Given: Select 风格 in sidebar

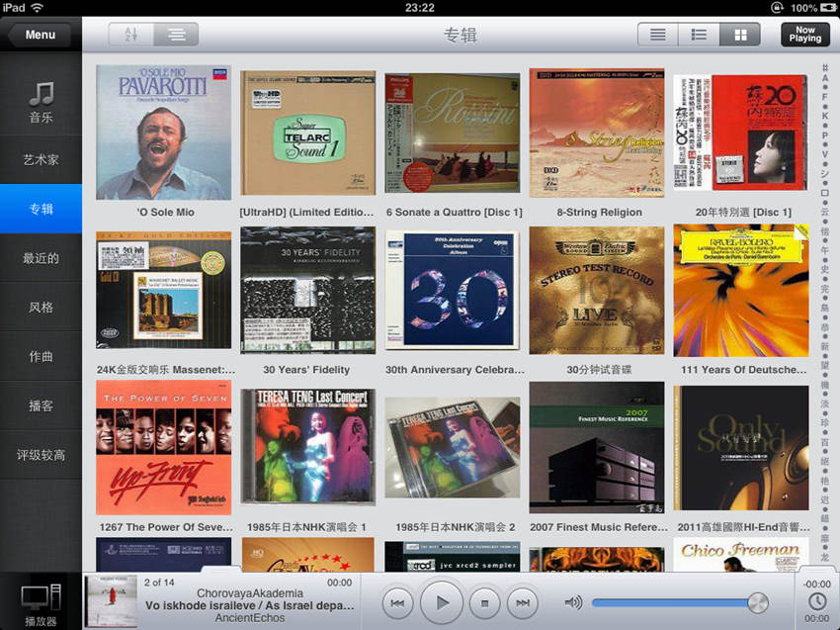Looking at the screenshot, I should [41, 308].
